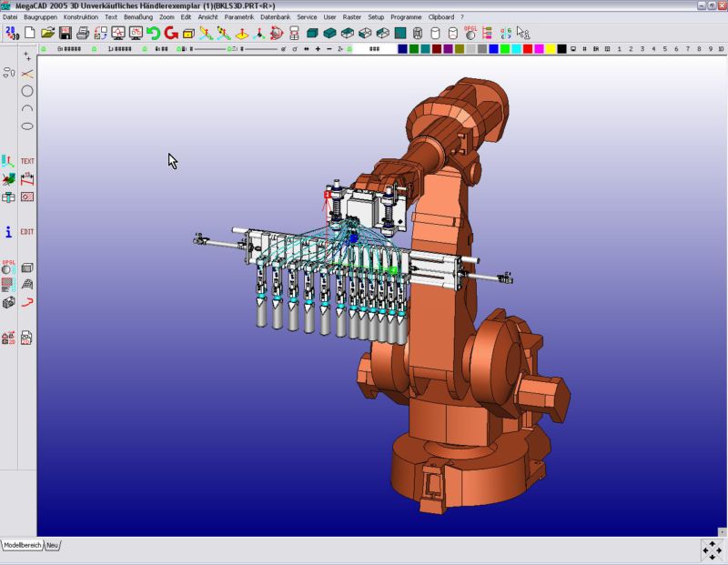Click the blue info icon
Viewport: 728px width, 565px height.
coord(9,232)
